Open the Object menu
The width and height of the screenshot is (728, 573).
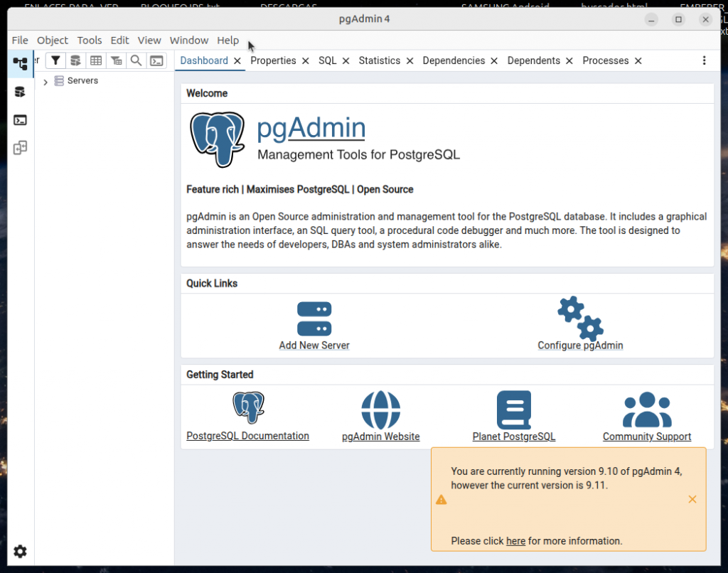coord(53,41)
